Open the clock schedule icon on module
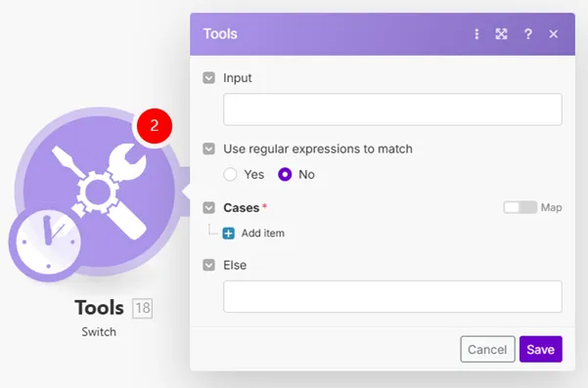This screenshot has height=388, width=588. pyautogui.click(x=45, y=243)
